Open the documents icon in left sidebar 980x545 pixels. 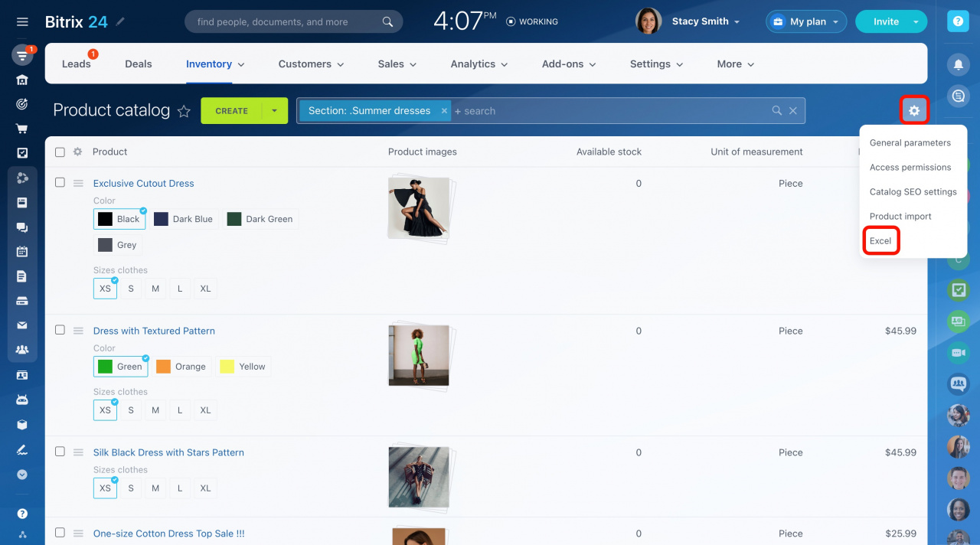(x=22, y=276)
